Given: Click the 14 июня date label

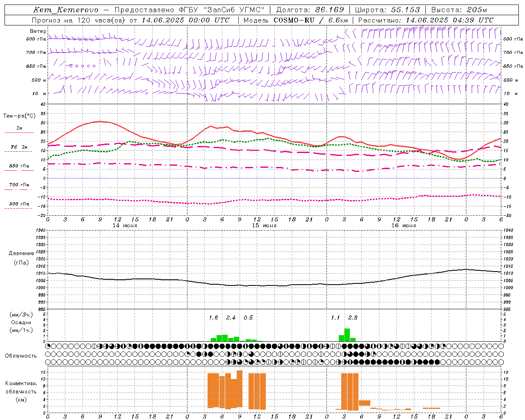Looking at the screenshot, I should point(125,226).
